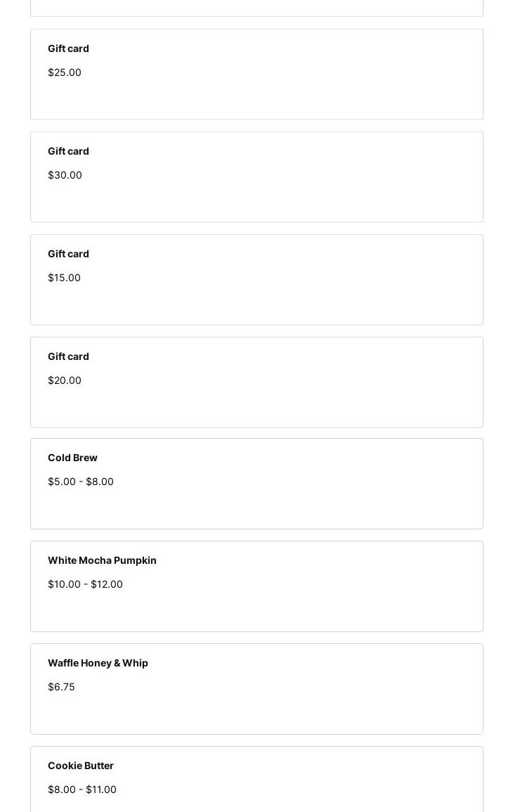Click the $6.75 price text
This screenshot has height=812, width=513.
coord(61,687)
